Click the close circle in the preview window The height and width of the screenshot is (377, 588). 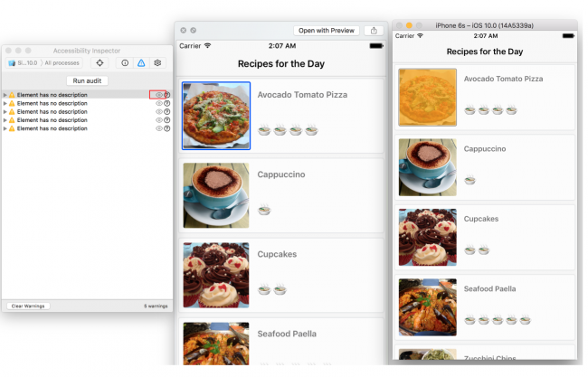coord(183,31)
